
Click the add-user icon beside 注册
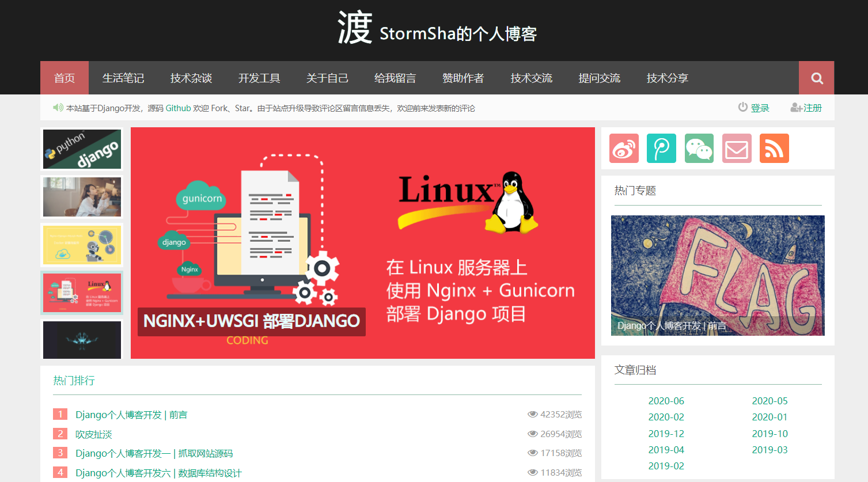point(795,107)
